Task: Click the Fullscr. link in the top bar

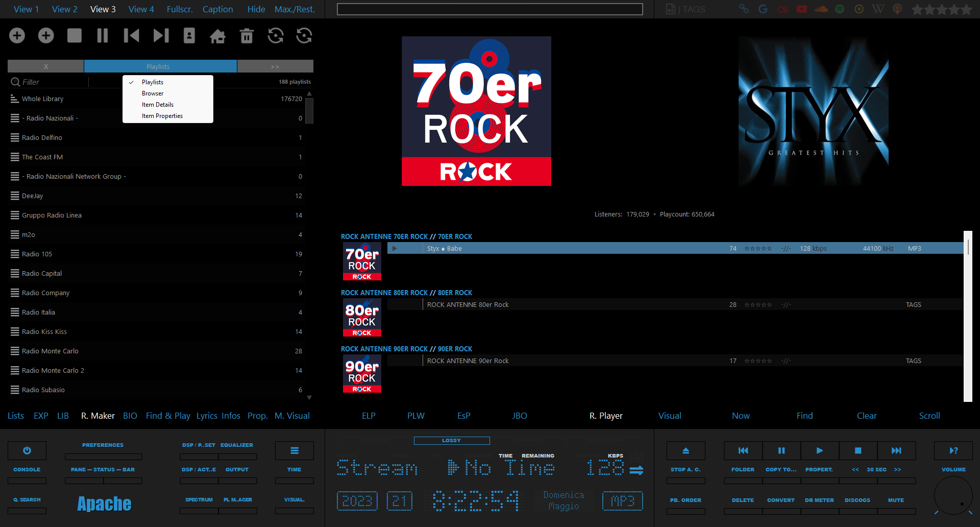Action: click(180, 9)
